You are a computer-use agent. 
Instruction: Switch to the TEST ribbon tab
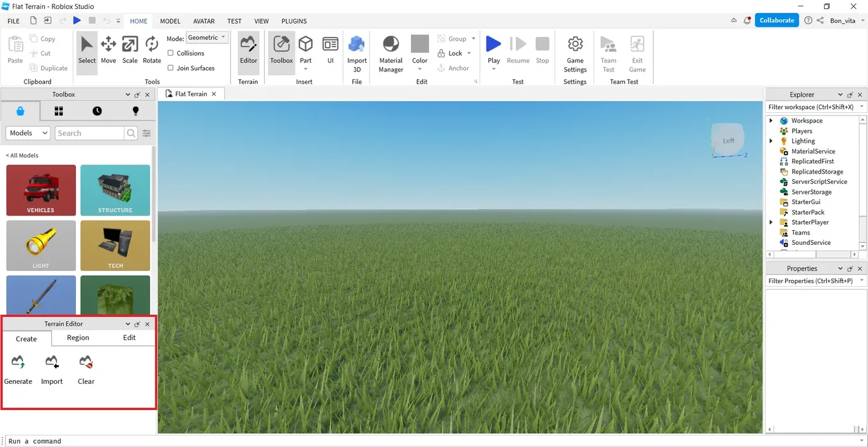[x=235, y=21]
